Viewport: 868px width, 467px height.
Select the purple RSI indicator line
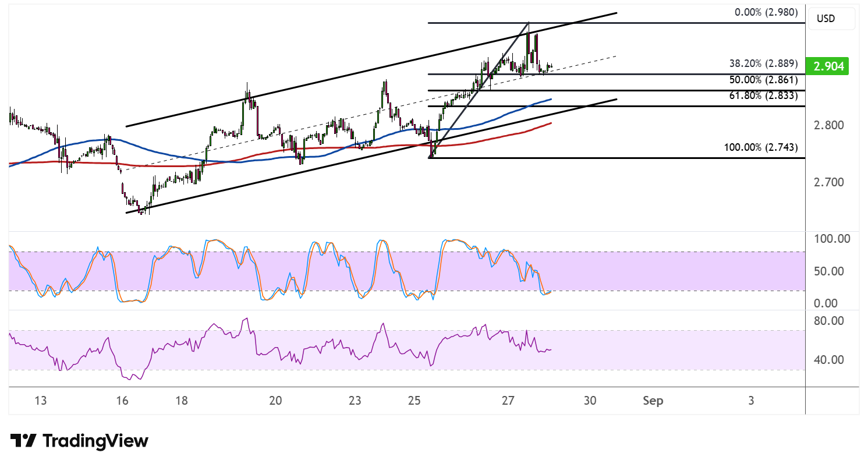tap(279, 349)
